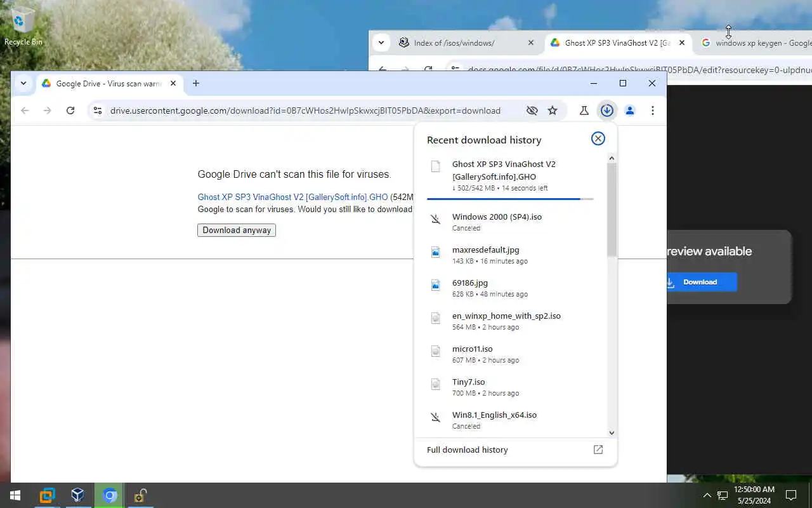Select the 69186.jpg entry name
The height and width of the screenshot is (508, 812).
(470, 283)
